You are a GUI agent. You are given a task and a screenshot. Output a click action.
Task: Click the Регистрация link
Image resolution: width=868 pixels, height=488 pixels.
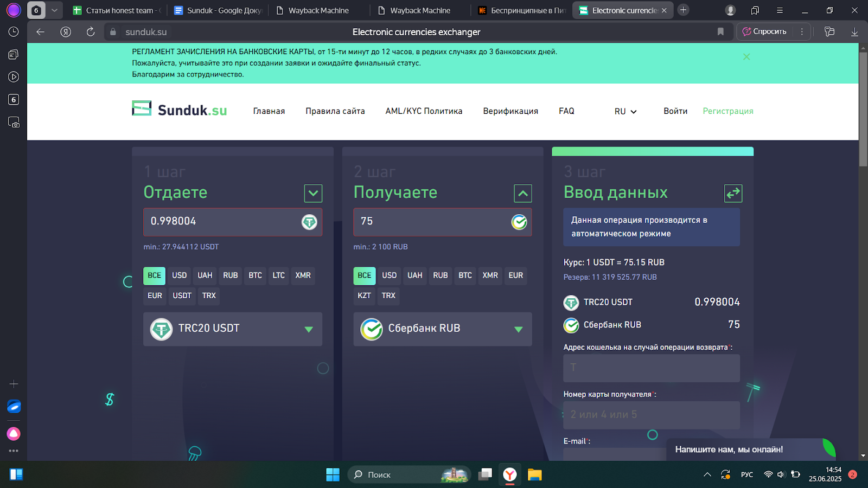click(728, 111)
